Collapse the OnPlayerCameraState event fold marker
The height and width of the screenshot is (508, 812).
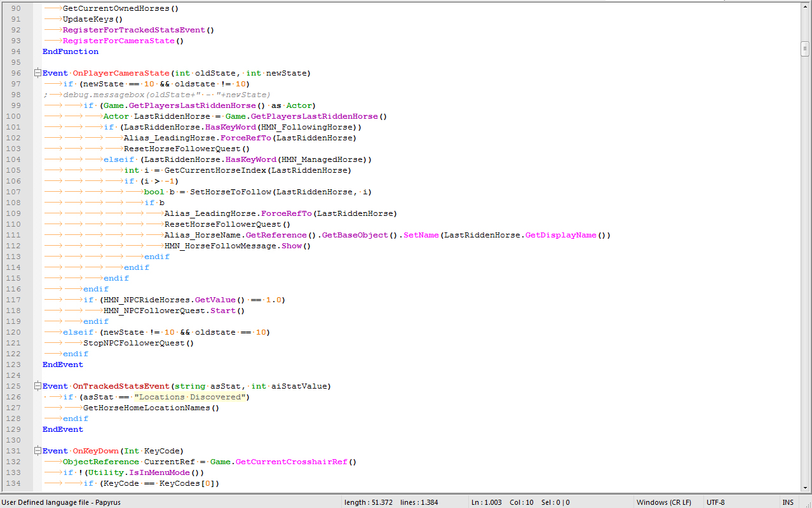tap(37, 73)
